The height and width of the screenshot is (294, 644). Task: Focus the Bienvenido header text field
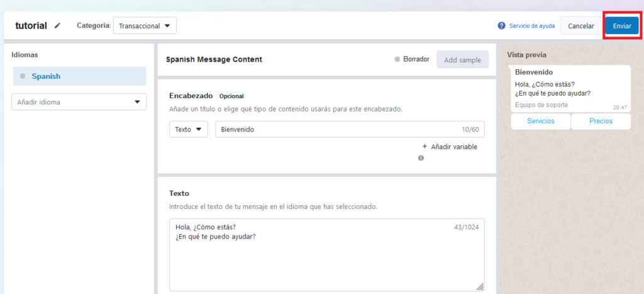tap(350, 129)
